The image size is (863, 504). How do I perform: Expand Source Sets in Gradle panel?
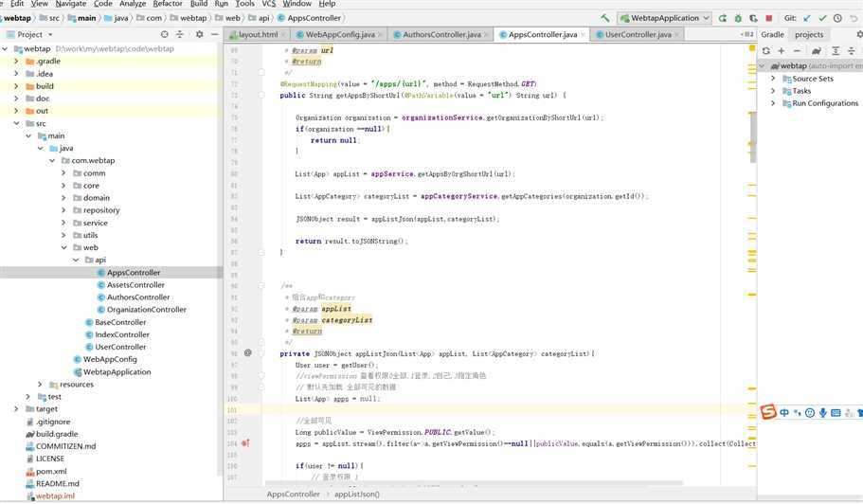tap(773, 78)
